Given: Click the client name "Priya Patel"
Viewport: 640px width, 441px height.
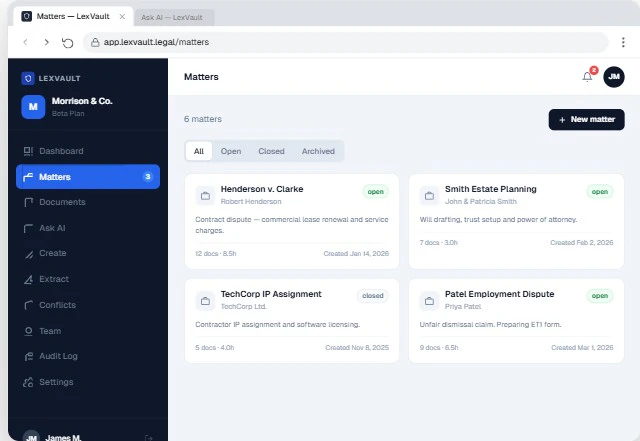Looking at the screenshot, I should 463,306.
